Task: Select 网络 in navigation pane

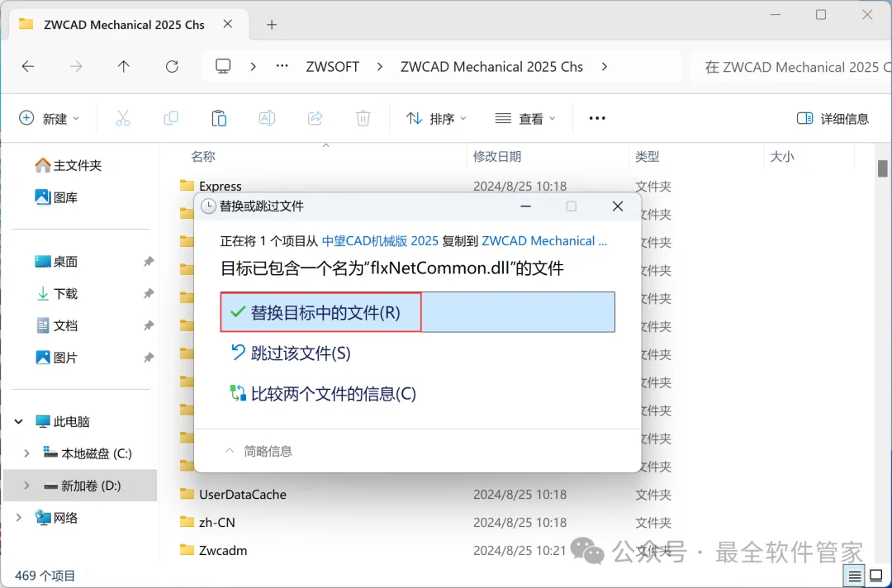Action: coord(56,518)
